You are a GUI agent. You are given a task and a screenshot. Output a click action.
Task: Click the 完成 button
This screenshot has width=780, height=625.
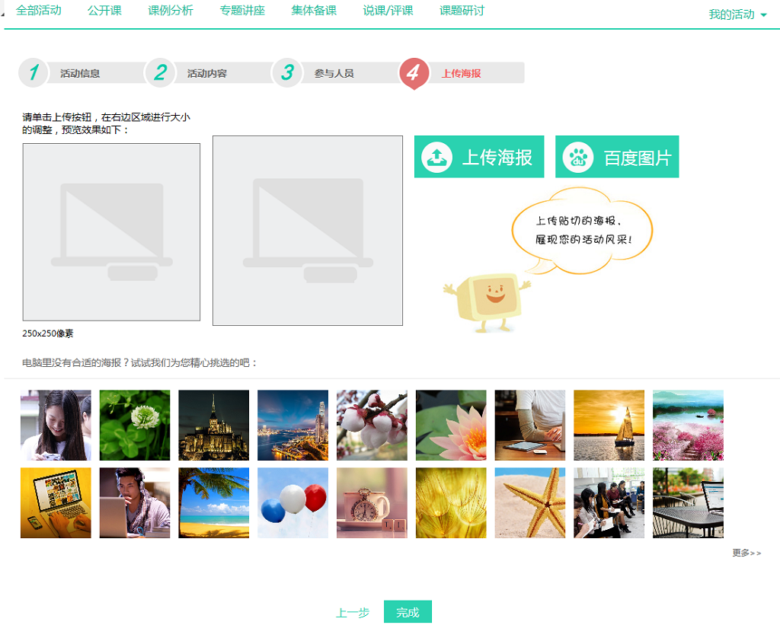[x=408, y=612]
